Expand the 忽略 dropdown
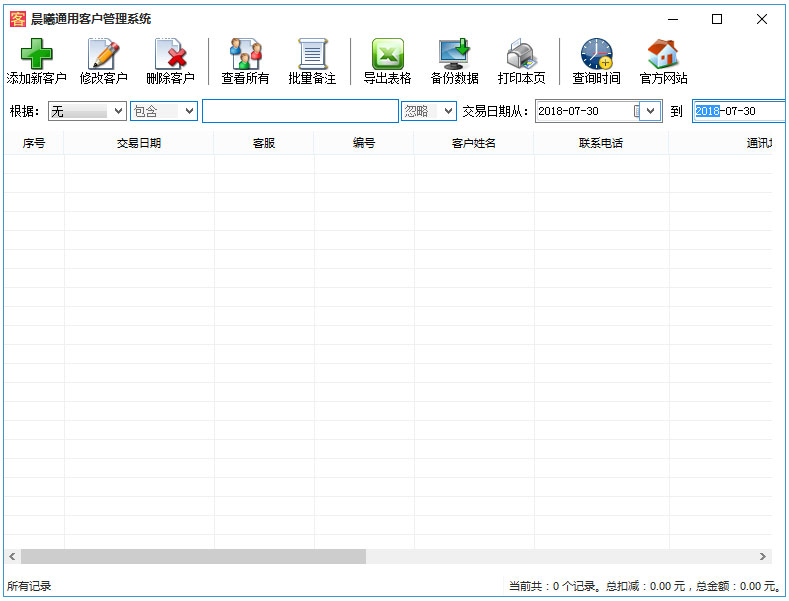 [x=429, y=111]
